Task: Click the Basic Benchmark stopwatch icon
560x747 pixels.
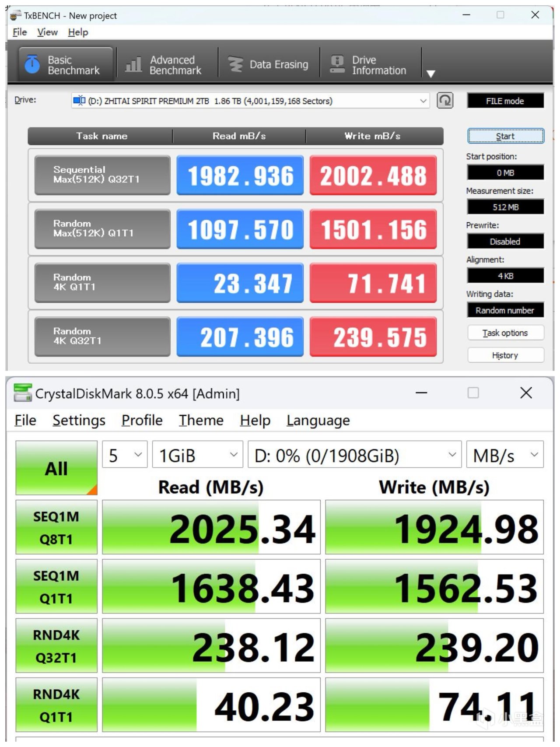Action: (32, 64)
